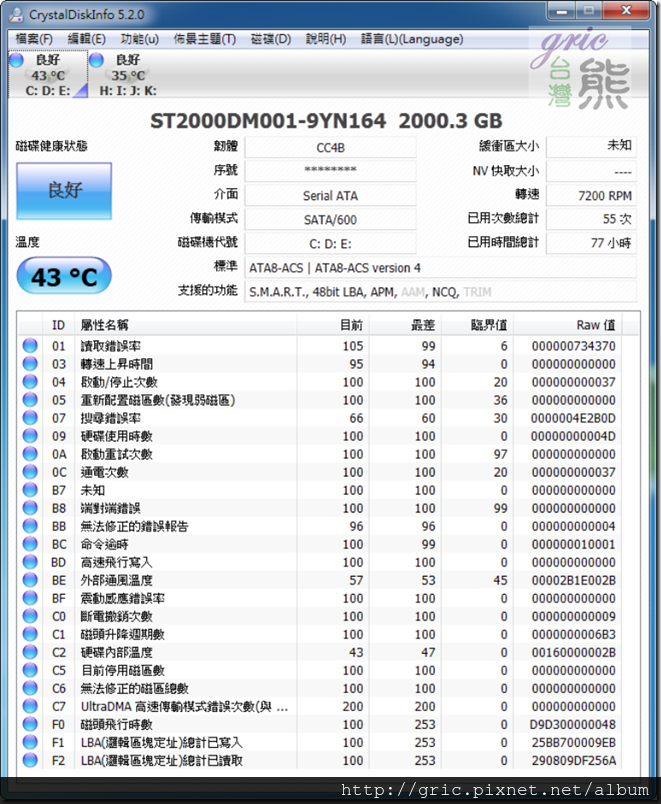
Task: Open the 編輯(E) menu
Action: [x=86, y=39]
